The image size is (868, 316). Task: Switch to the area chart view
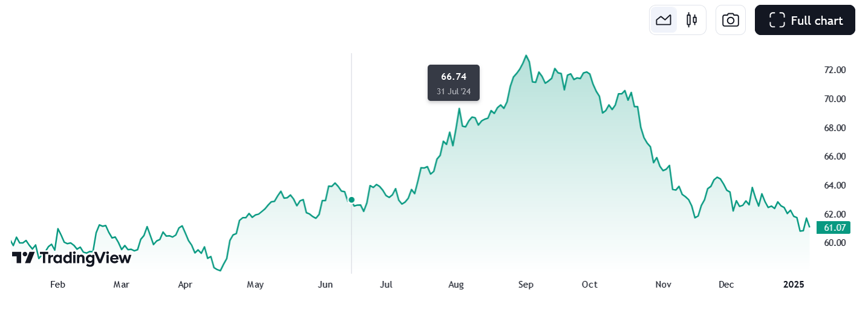[664, 20]
